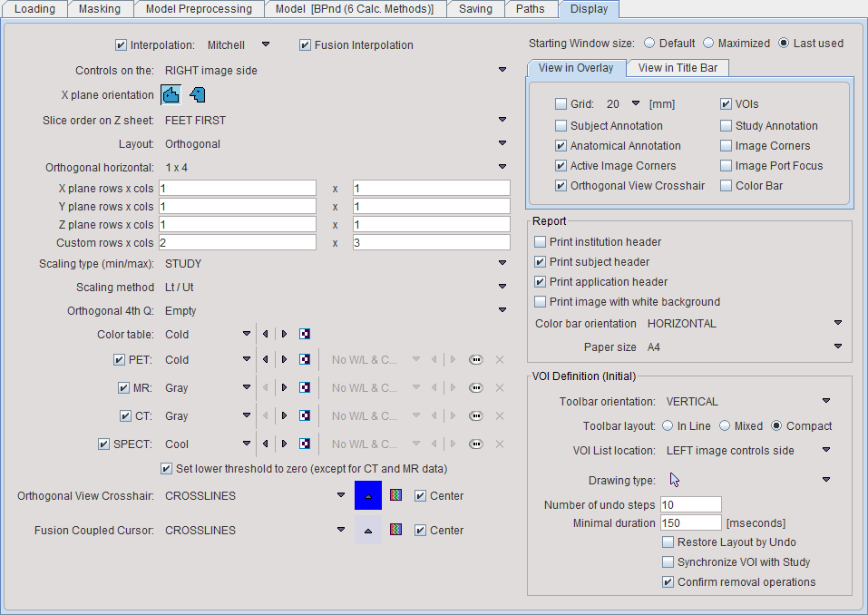Enable the Grid overlay checkbox
The height and width of the screenshot is (615, 868).
click(x=561, y=104)
